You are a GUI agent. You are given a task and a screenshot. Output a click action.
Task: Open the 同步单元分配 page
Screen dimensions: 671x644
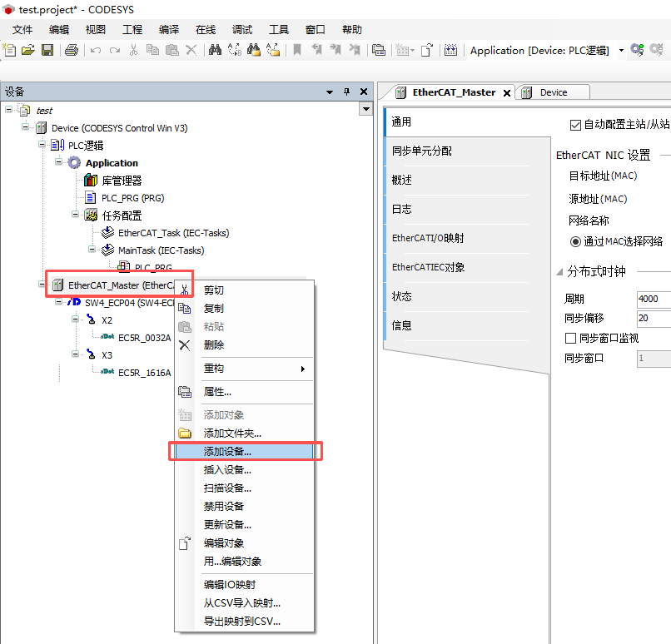pos(467,151)
